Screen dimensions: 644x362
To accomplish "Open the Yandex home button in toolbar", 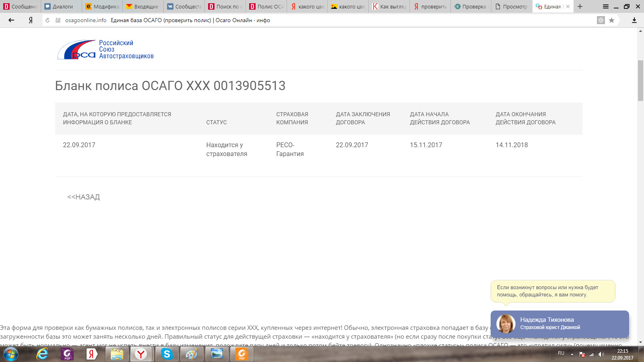I will coord(31,20).
